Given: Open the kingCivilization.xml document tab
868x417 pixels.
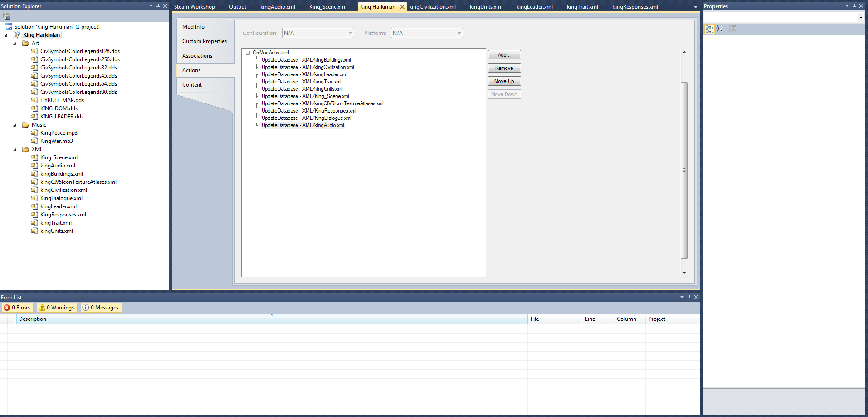Looking at the screenshot, I should (432, 7).
